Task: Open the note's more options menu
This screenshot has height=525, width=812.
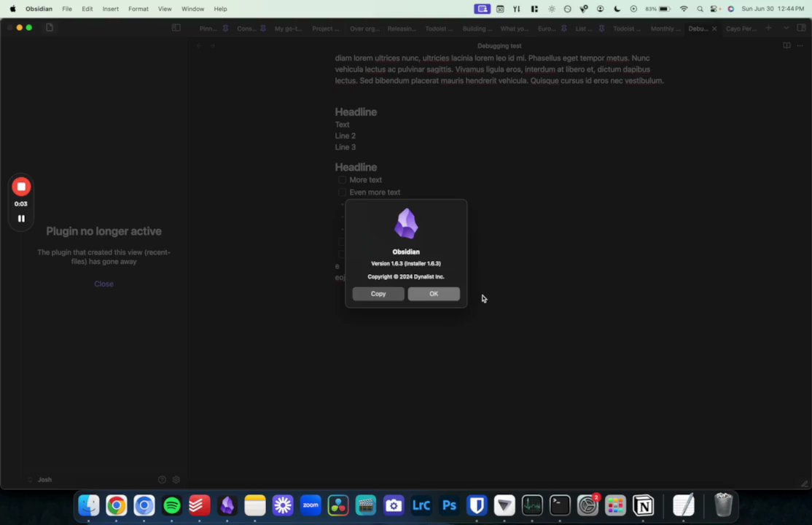Action: click(800, 46)
